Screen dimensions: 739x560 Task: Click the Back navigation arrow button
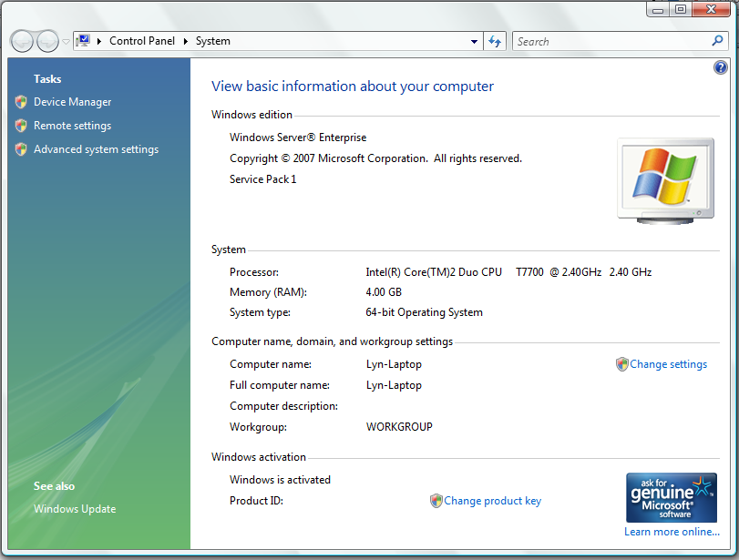point(22,41)
